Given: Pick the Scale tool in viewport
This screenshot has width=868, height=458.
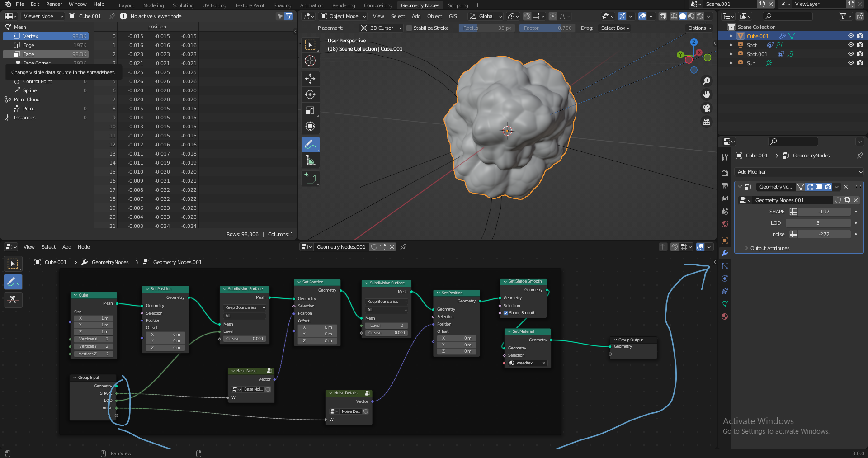Looking at the screenshot, I should (310, 110).
